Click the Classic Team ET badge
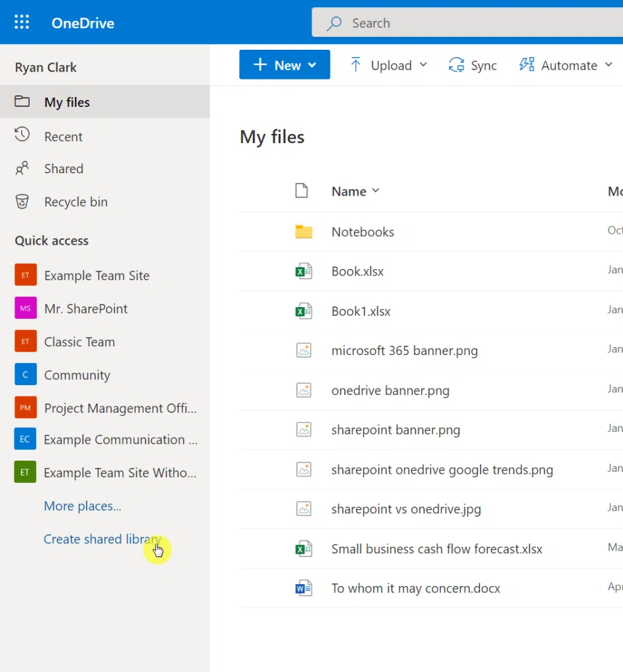This screenshot has width=623, height=672. 26,341
